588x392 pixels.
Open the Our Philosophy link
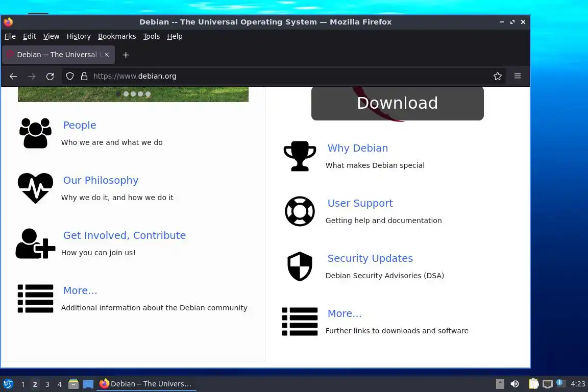coord(101,180)
